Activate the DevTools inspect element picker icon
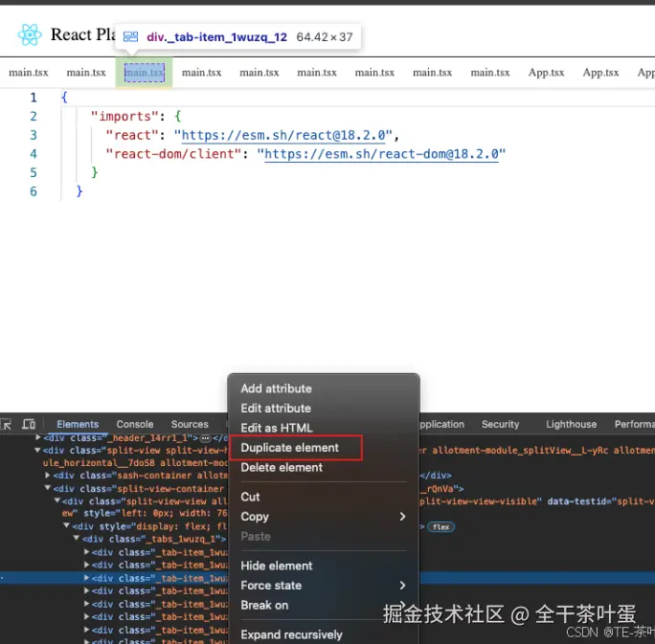655x644 pixels. pos(6,424)
